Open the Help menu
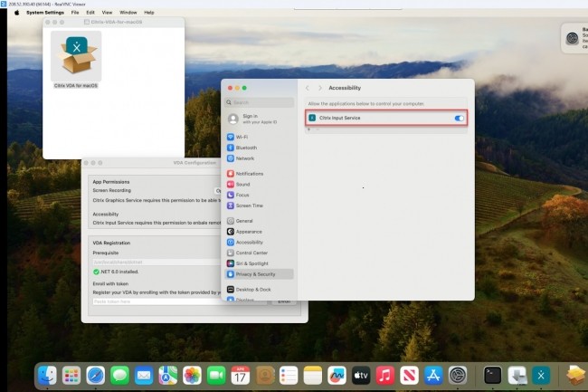Screen dimensions: 588x392 (x=149, y=13)
